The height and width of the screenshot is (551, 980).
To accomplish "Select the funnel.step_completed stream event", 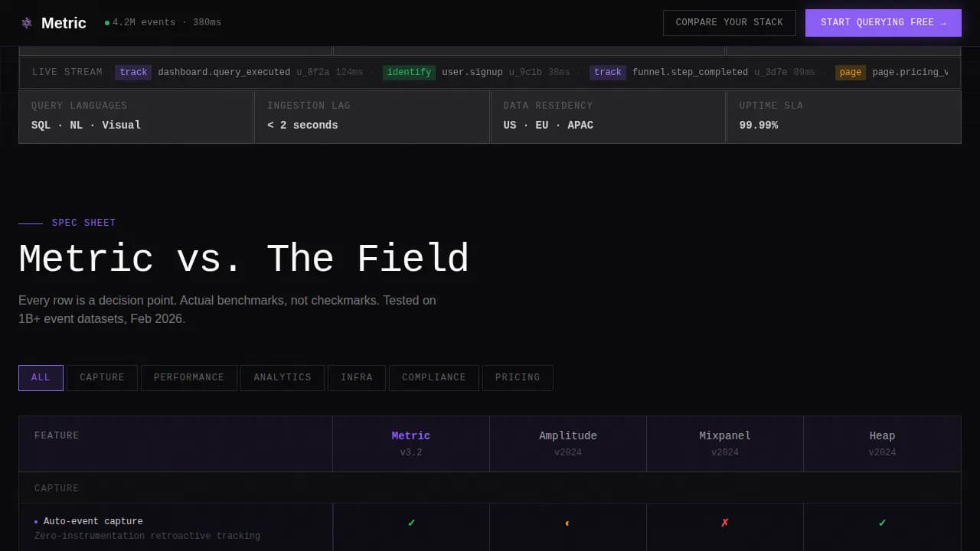I will coord(690,72).
